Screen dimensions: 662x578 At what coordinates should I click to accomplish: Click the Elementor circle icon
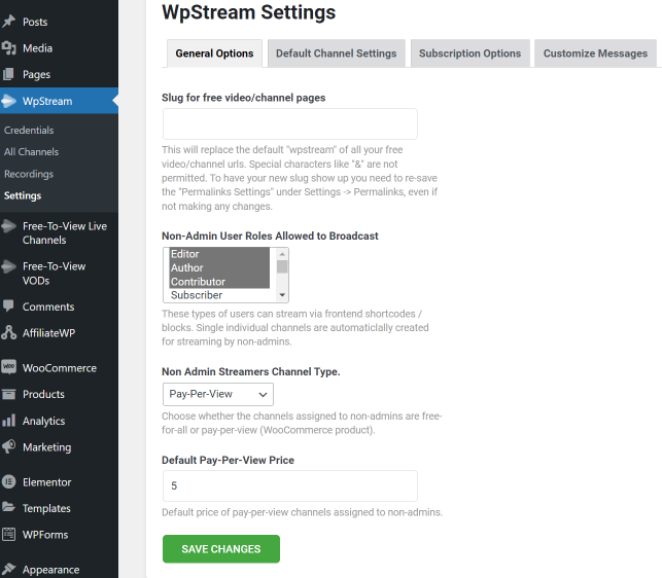point(9,482)
